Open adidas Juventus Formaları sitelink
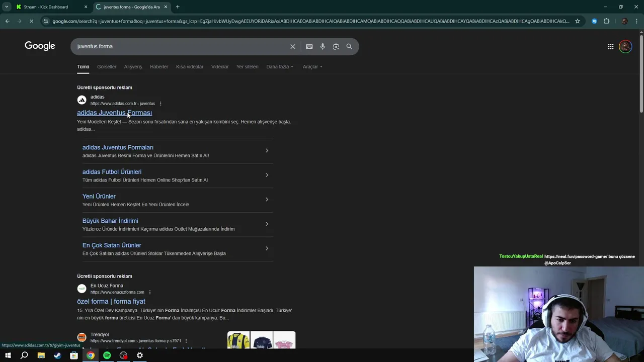Viewport: 644px width, 362px height. [x=118, y=147]
